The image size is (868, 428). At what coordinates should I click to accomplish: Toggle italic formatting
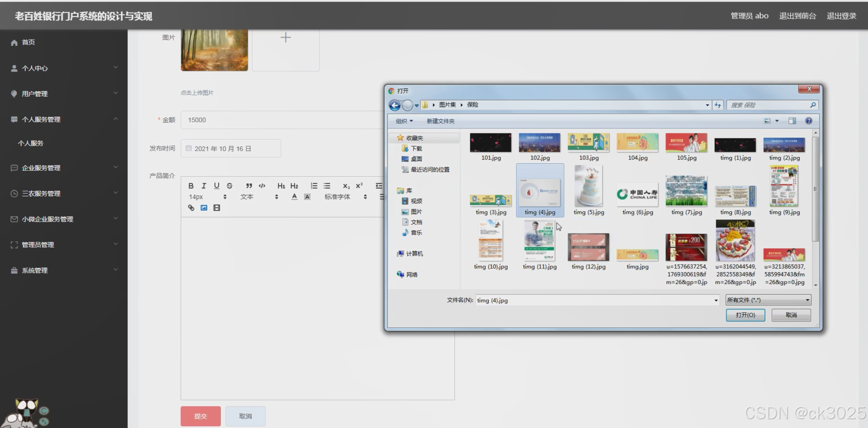[x=204, y=186]
